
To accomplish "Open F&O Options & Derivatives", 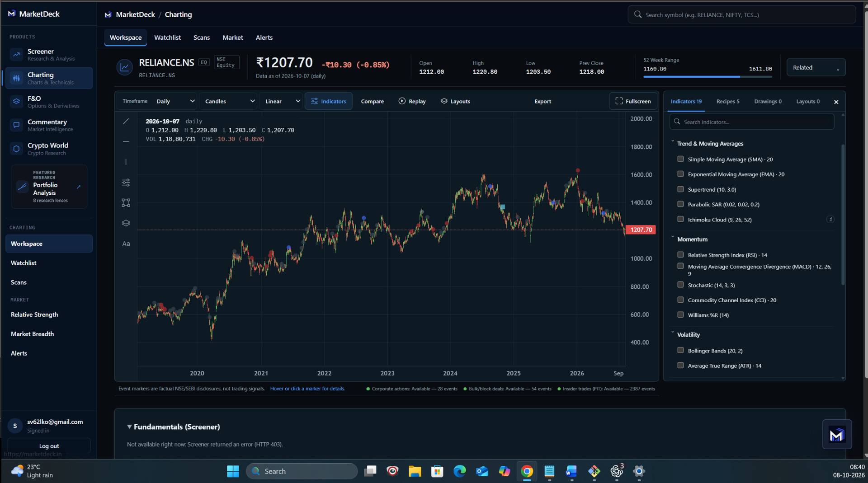I will click(x=49, y=102).
